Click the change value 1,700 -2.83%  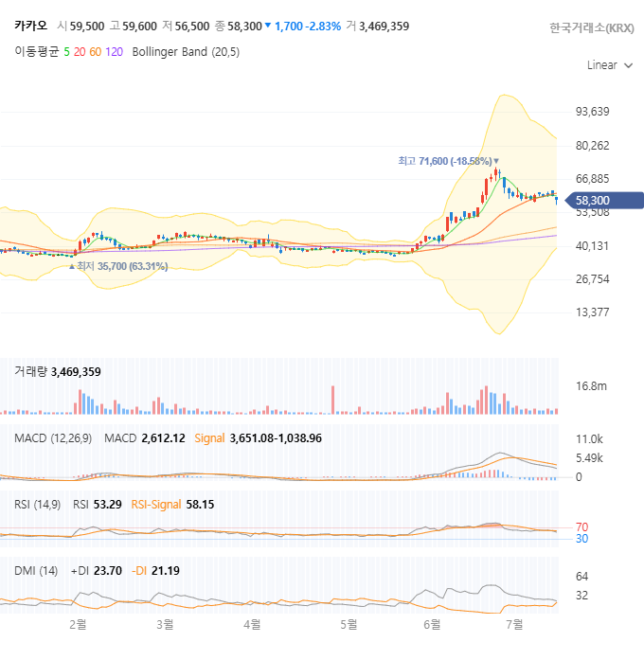308,27
